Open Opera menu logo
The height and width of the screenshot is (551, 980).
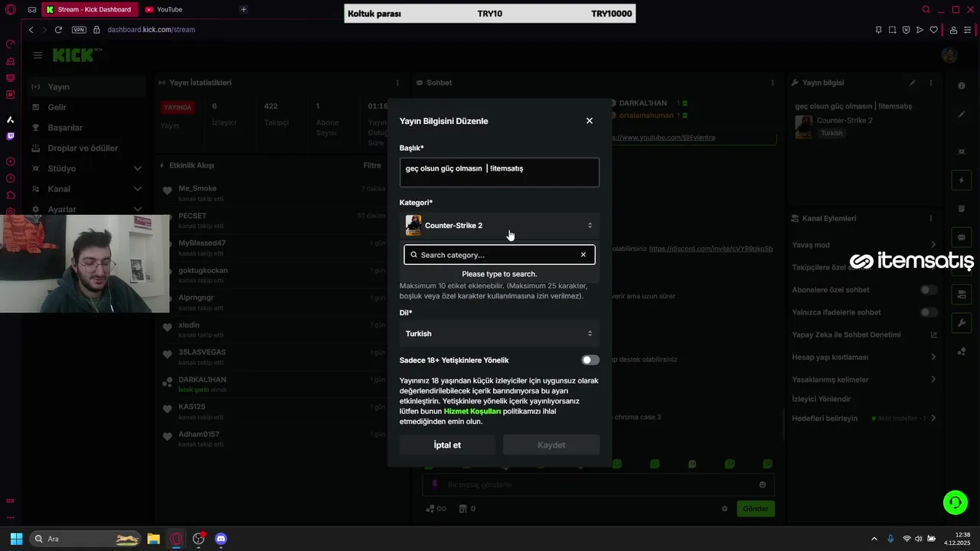(10, 10)
